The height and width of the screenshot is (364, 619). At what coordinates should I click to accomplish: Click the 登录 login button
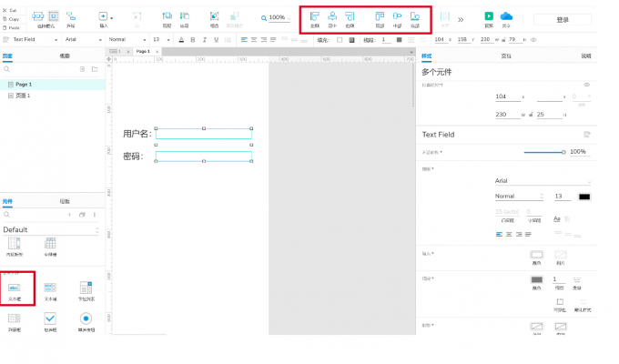coord(563,20)
